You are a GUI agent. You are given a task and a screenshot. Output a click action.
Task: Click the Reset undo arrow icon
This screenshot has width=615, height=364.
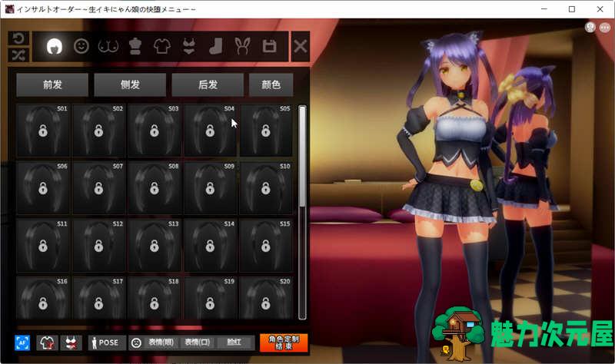(18, 38)
